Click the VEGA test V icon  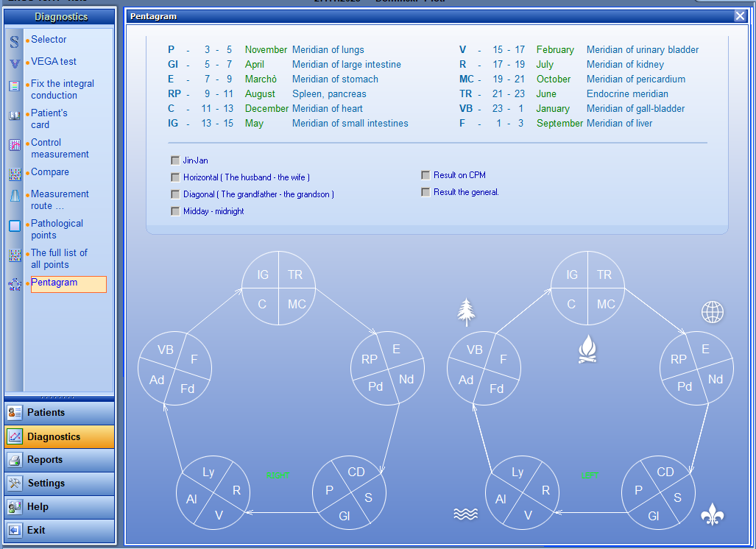point(15,63)
